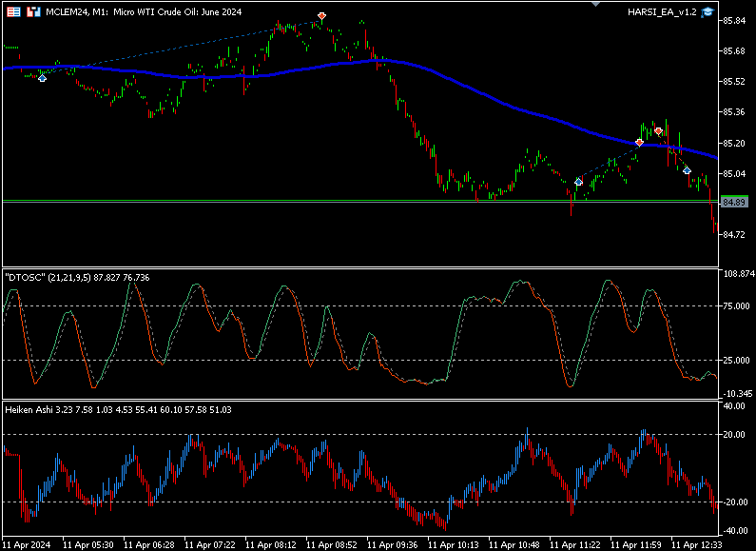Click the -10.345 DTOSC scale minimum
The width and height of the screenshot is (756, 551).
click(x=738, y=394)
